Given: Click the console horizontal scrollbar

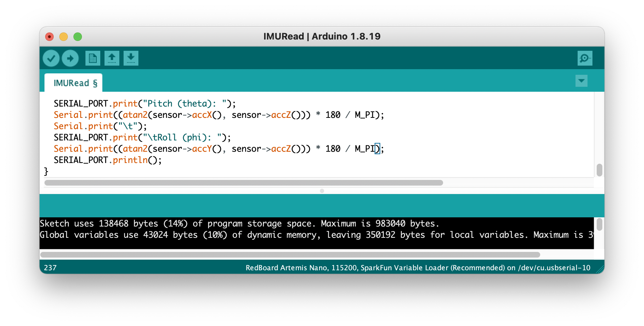Looking at the screenshot, I should pyautogui.click(x=290, y=255).
